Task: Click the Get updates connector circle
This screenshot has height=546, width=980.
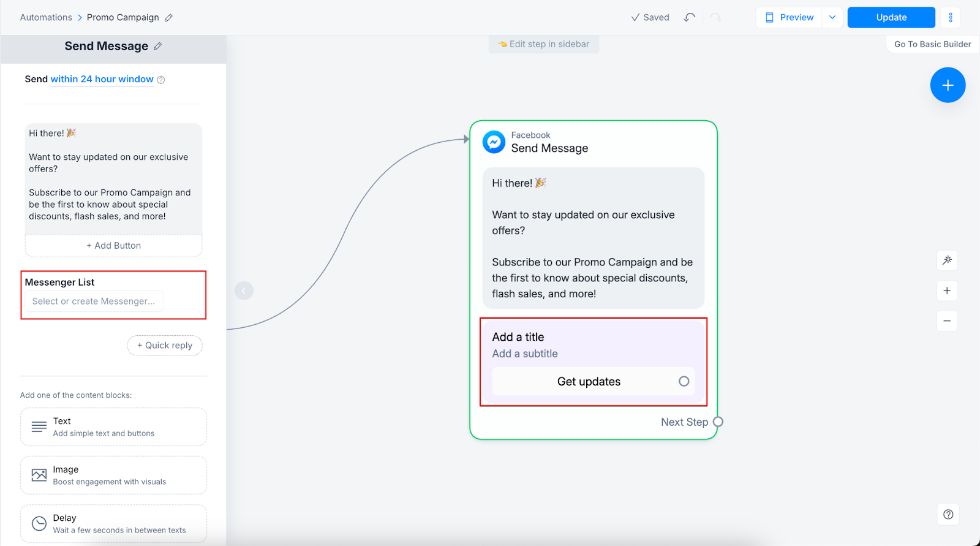Action: 684,381
